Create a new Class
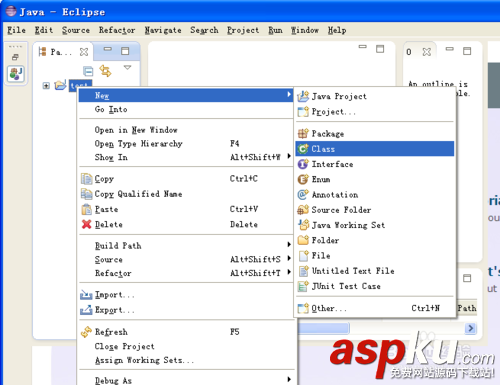The height and width of the screenshot is (385, 500). pos(375,149)
